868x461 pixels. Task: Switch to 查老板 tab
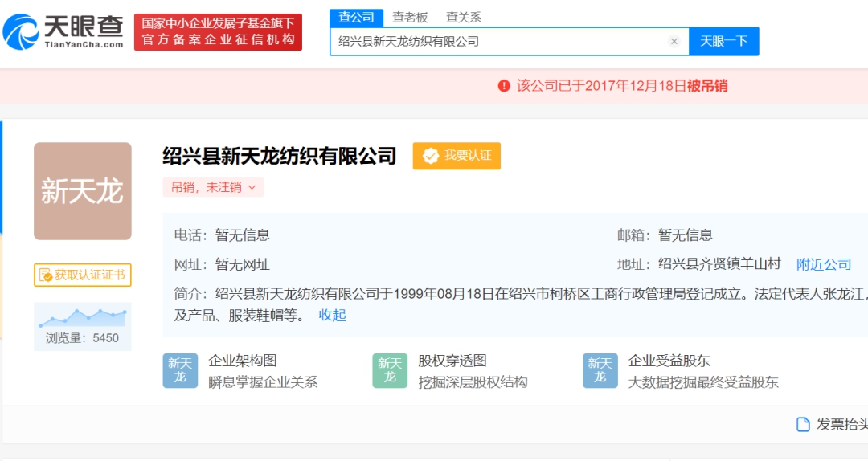coord(410,18)
